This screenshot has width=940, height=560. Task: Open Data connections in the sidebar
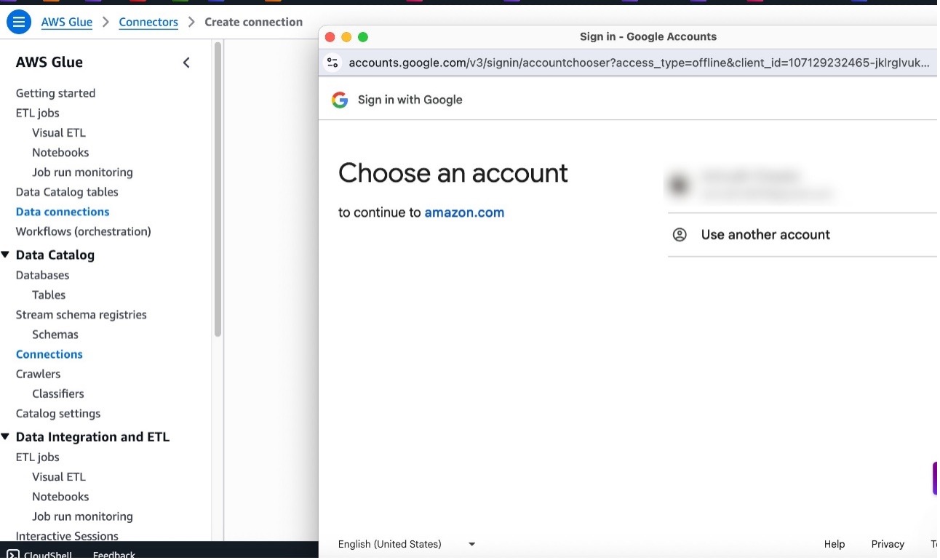coord(63,212)
